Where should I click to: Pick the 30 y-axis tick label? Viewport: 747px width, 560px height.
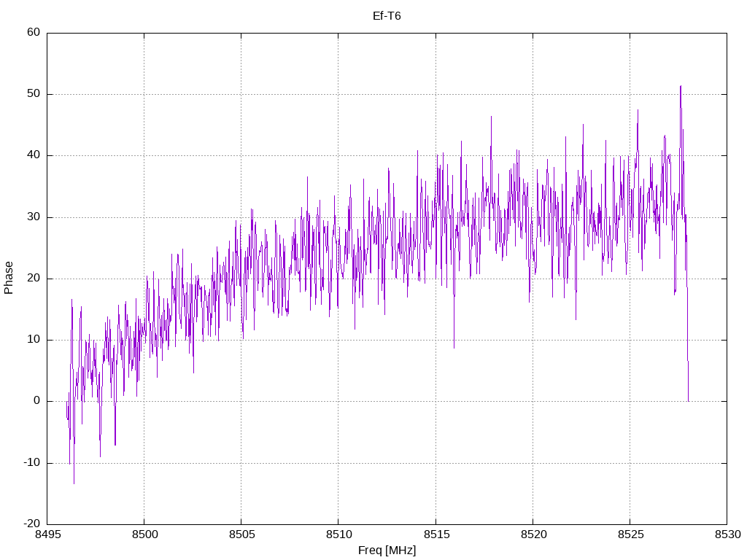[34, 217]
